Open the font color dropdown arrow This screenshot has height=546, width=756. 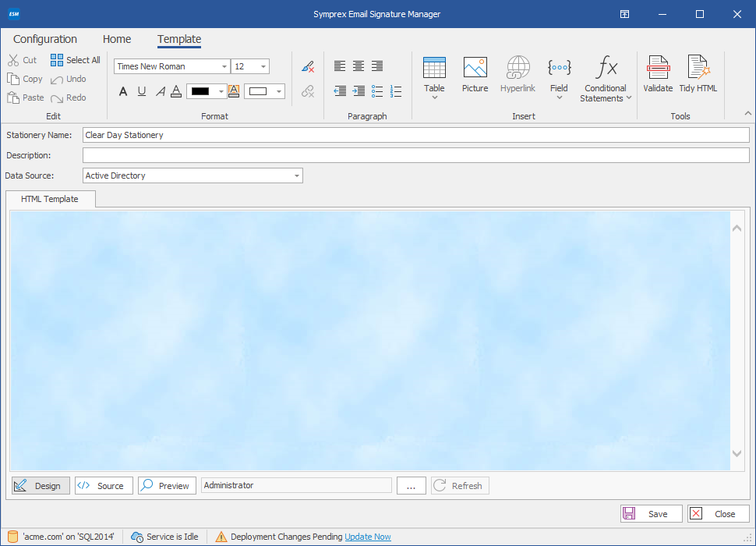pos(221,91)
